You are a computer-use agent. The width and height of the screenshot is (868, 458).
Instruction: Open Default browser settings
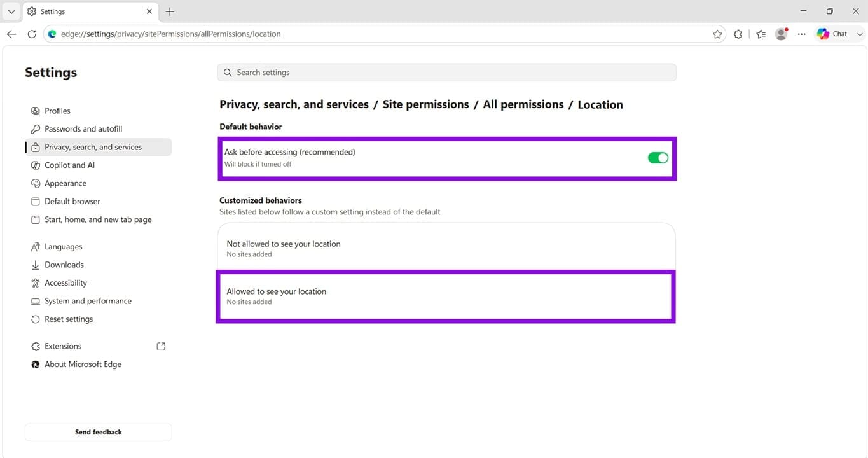click(99, 201)
